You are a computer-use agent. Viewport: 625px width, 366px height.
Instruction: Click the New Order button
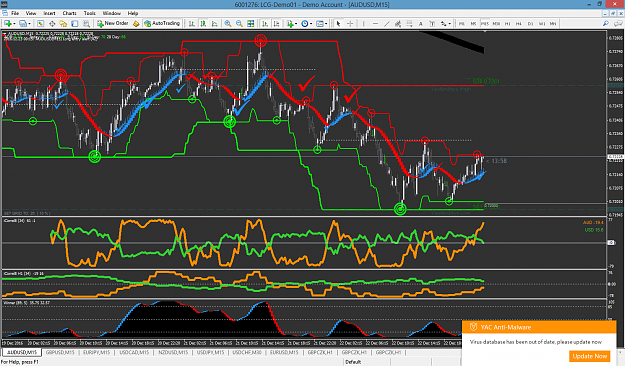click(x=112, y=24)
